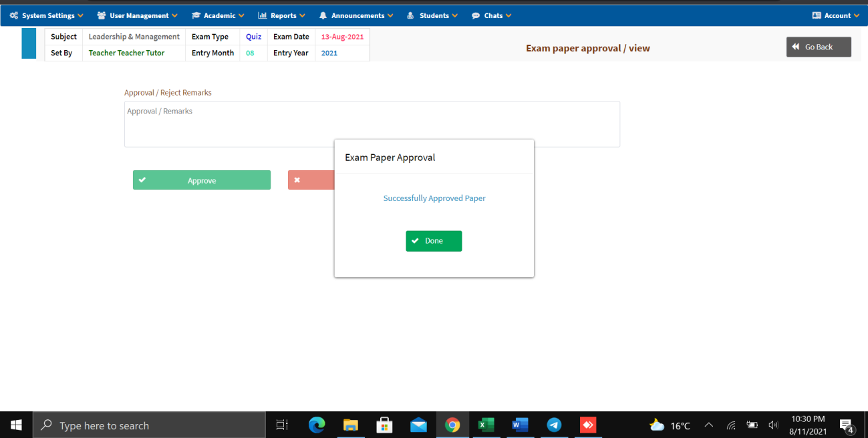Open the Windows Start menu
868x438 pixels.
tap(16, 425)
